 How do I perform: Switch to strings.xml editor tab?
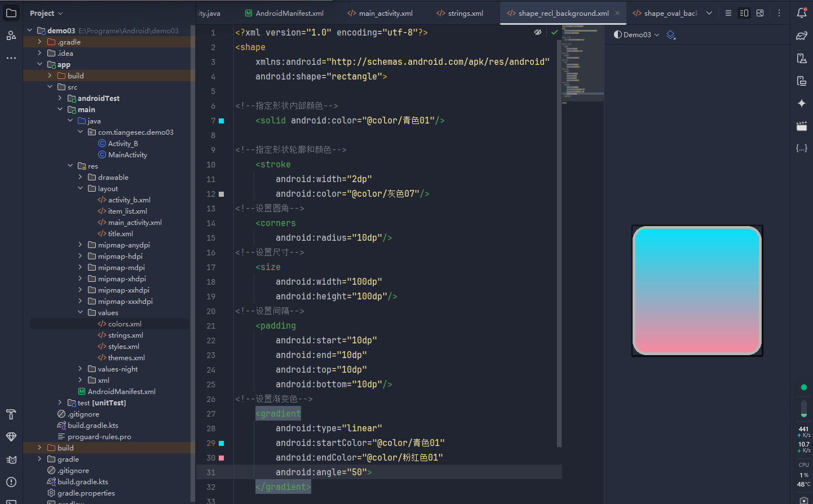(460, 13)
